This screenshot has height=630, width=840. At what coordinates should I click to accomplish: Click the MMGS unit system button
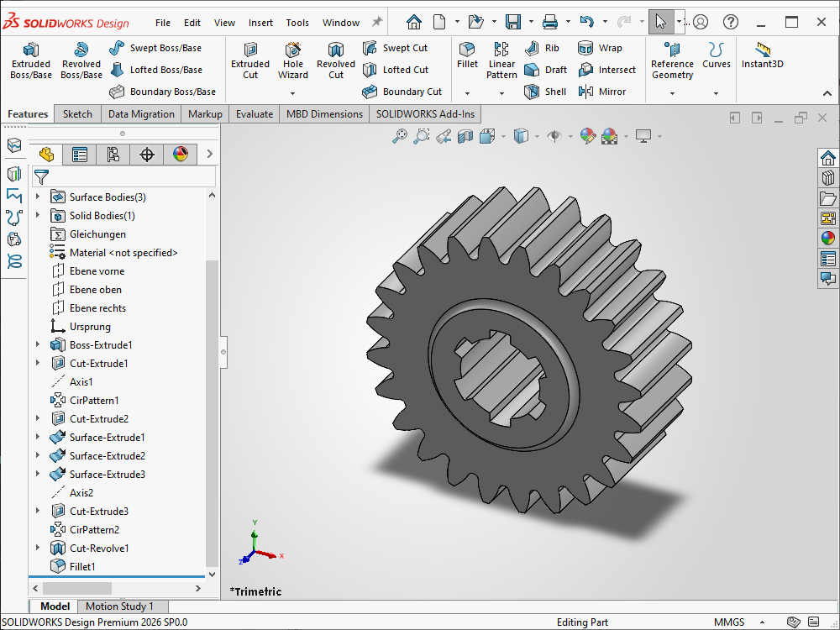[728, 622]
